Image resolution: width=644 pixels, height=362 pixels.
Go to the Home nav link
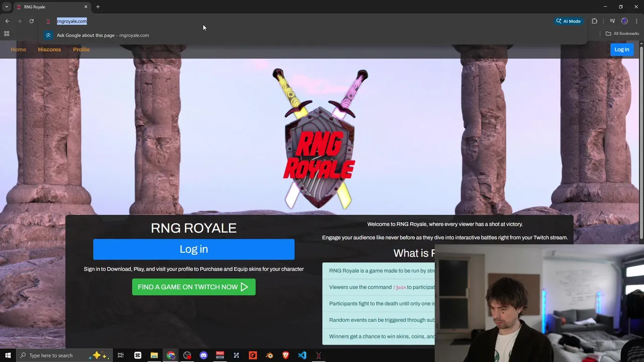(x=18, y=49)
